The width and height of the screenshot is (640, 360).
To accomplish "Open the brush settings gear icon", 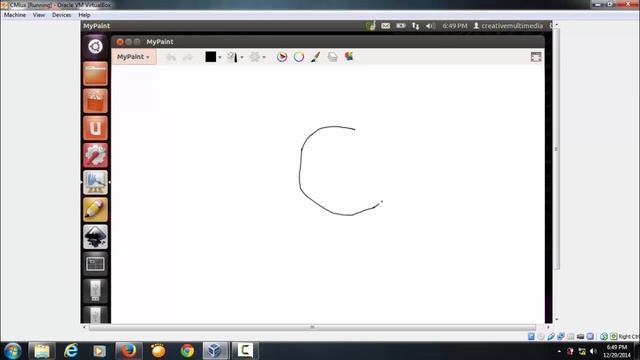I will pyautogui.click(x=255, y=57).
